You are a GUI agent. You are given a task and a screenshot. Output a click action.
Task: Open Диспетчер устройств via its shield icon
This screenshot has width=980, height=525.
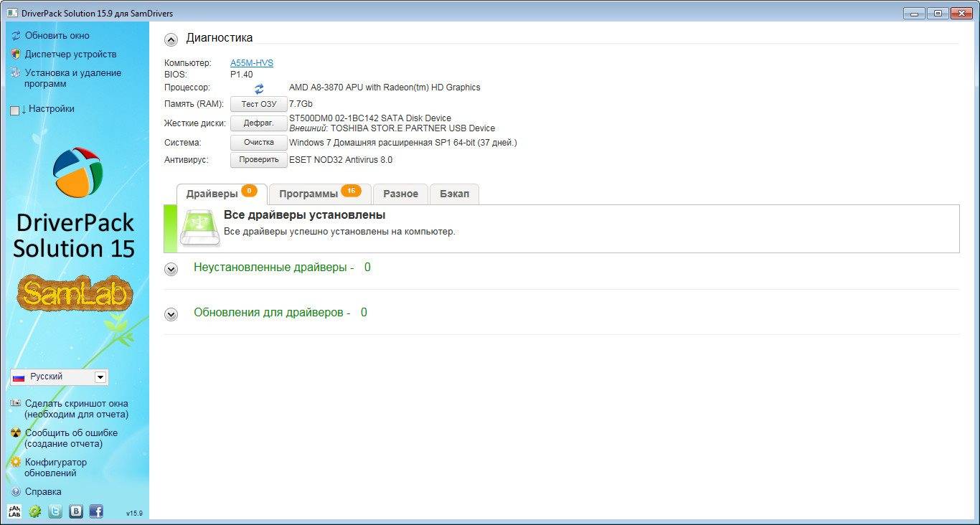click(x=16, y=54)
